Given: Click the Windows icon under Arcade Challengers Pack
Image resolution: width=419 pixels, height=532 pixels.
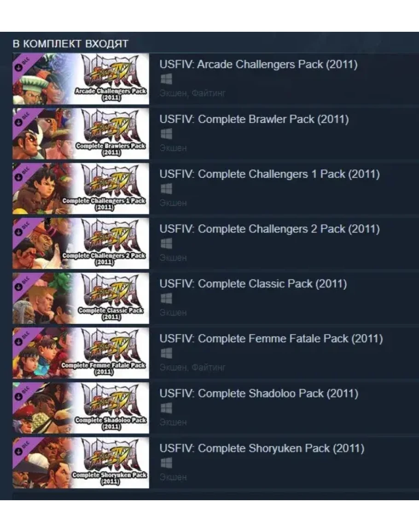Looking at the screenshot, I should 166,79.
